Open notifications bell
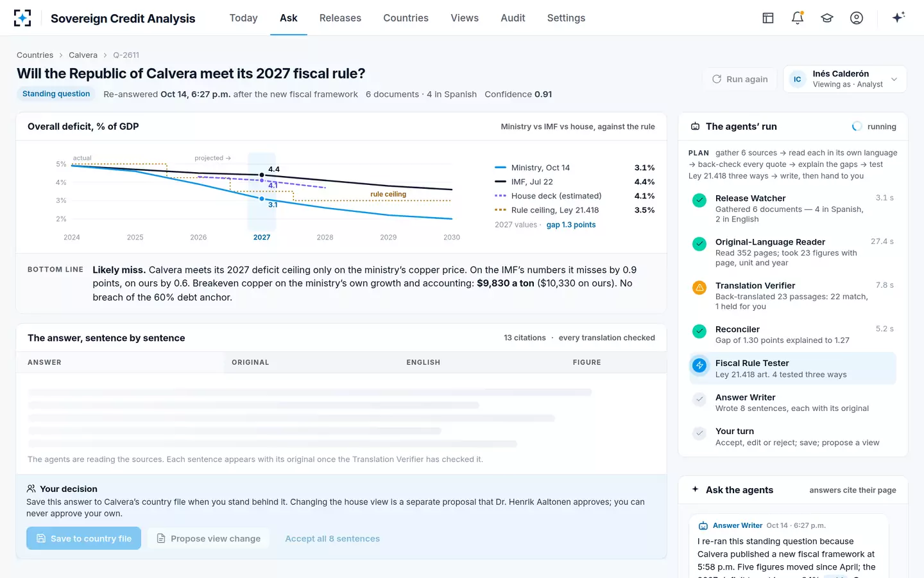Image resolution: width=924 pixels, height=578 pixels. pyautogui.click(x=798, y=18)
